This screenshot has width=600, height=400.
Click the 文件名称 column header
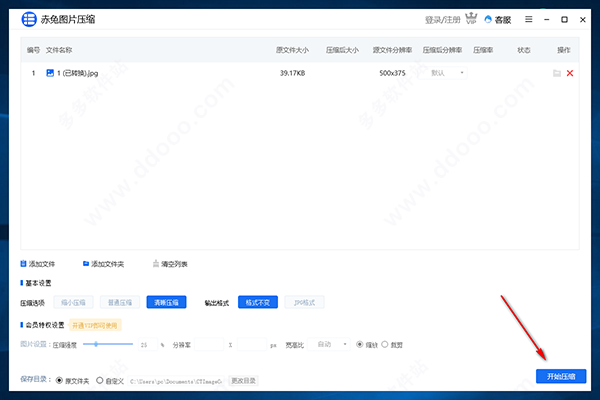tap(59, 50)
